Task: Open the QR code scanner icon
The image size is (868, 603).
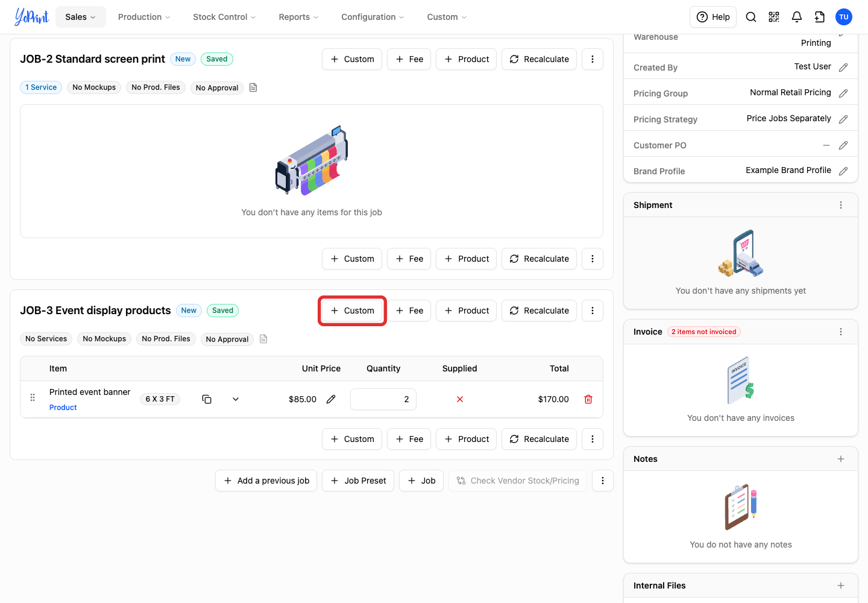Action: click(774, 17)
